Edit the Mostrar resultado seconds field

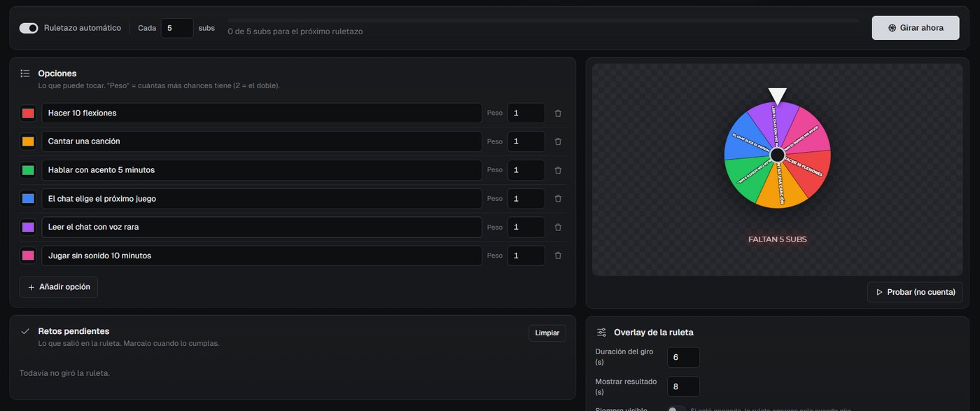pyautogui.click(x=683, y=386)
